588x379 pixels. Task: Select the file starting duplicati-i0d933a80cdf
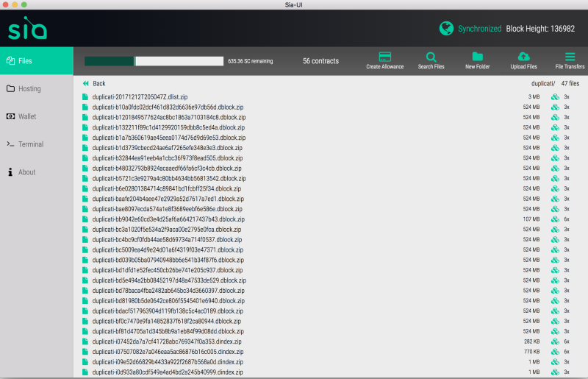(x=168, y=372)
